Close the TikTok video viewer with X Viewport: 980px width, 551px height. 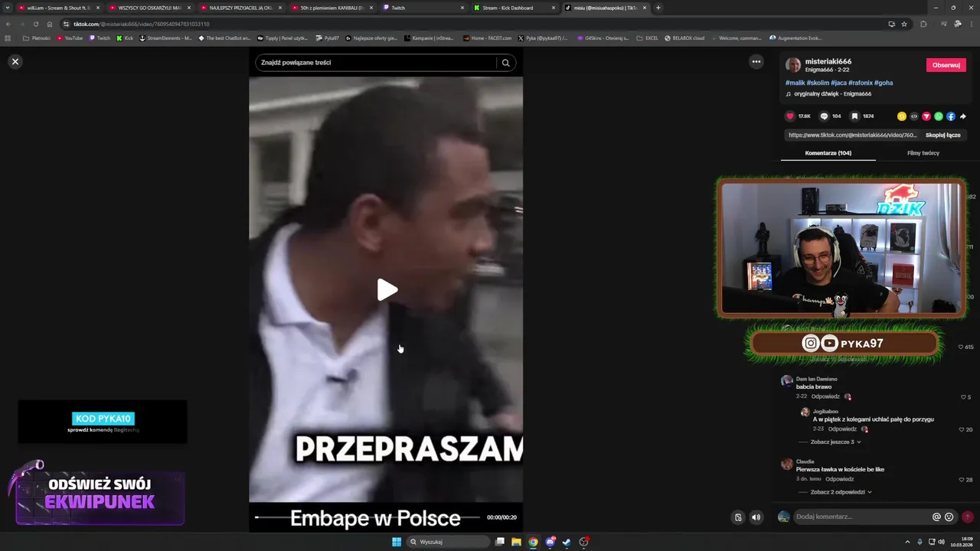[x=15, y=61]
